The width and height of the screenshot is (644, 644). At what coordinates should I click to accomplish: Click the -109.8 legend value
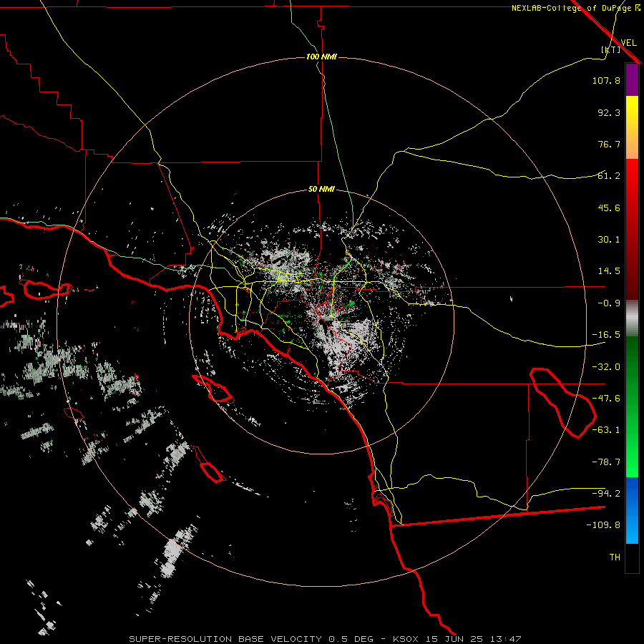click(603, 525)
